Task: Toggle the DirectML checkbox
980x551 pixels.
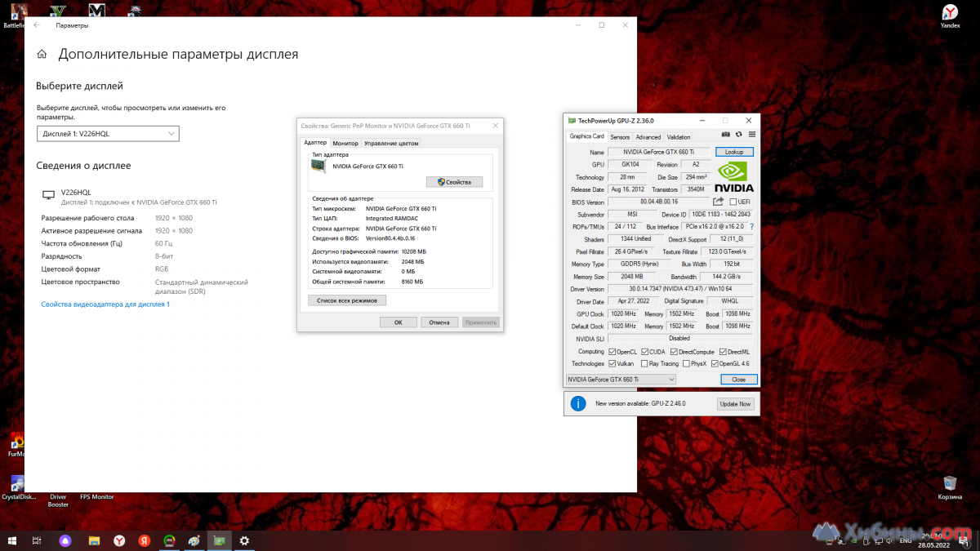Action: [723, 352]
